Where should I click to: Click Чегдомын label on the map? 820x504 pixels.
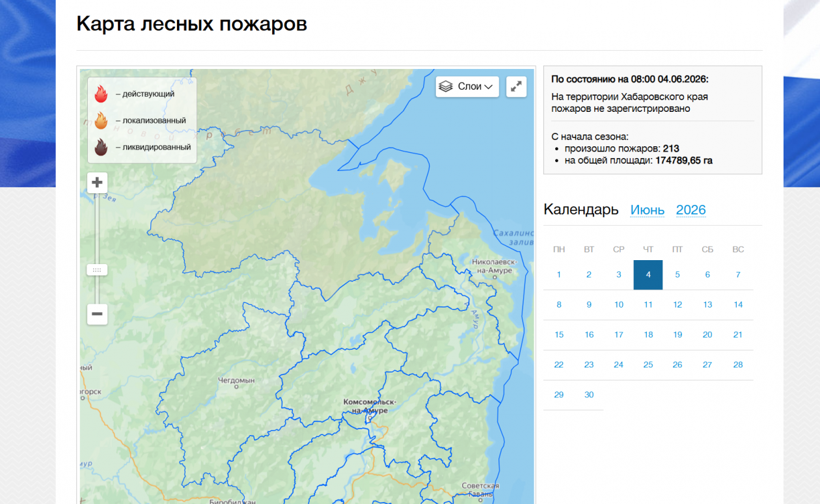[236, 380]
